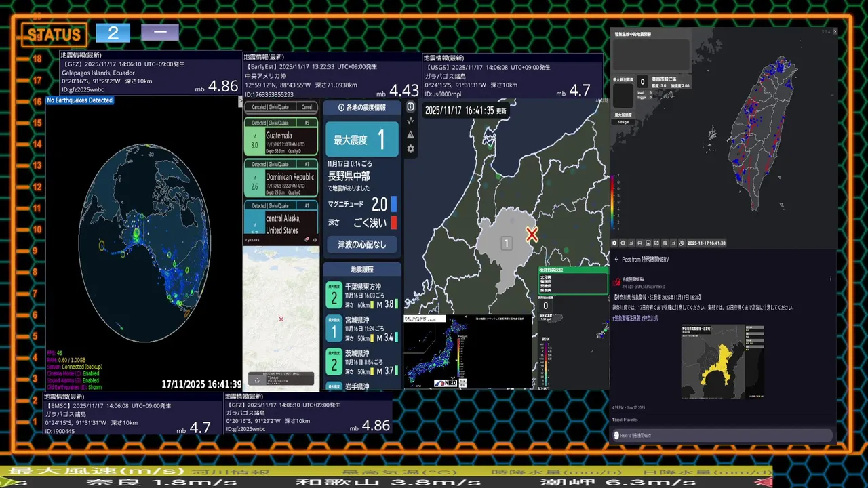The image size is (868, 488).
Task: Click the purple status box with a dash
Action: tap(160, 33)
